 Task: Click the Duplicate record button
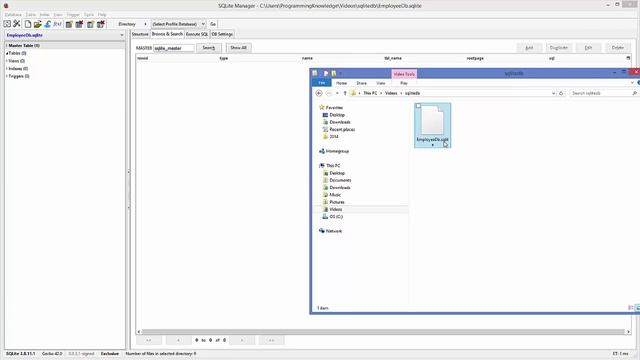[559, 48]
